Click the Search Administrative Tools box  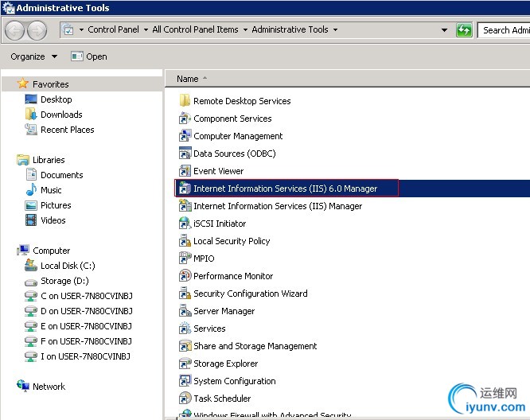tap(504, 30)
